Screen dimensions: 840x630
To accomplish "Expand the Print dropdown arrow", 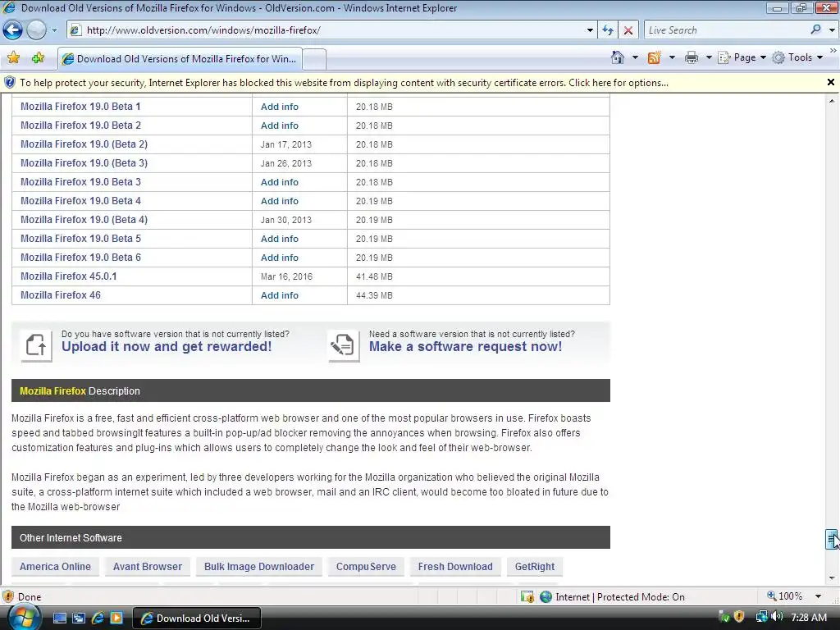I will (708, 57).
